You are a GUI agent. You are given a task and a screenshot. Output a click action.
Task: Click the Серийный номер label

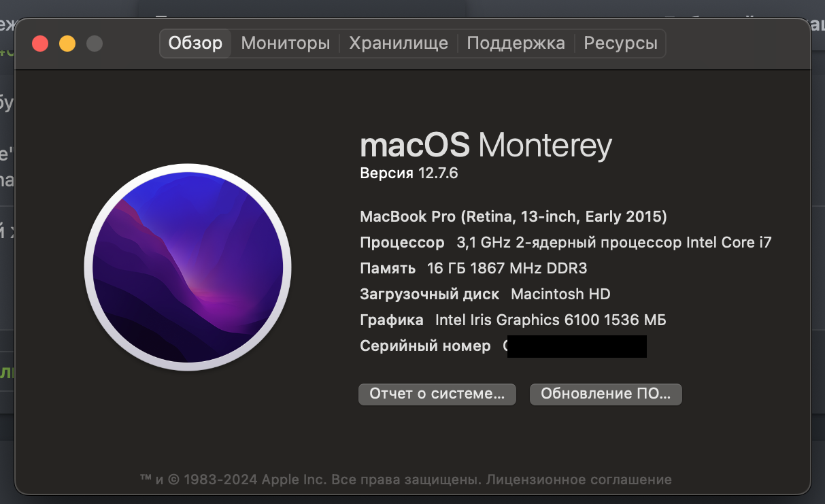pyautogui.click(x=425, y=346)
